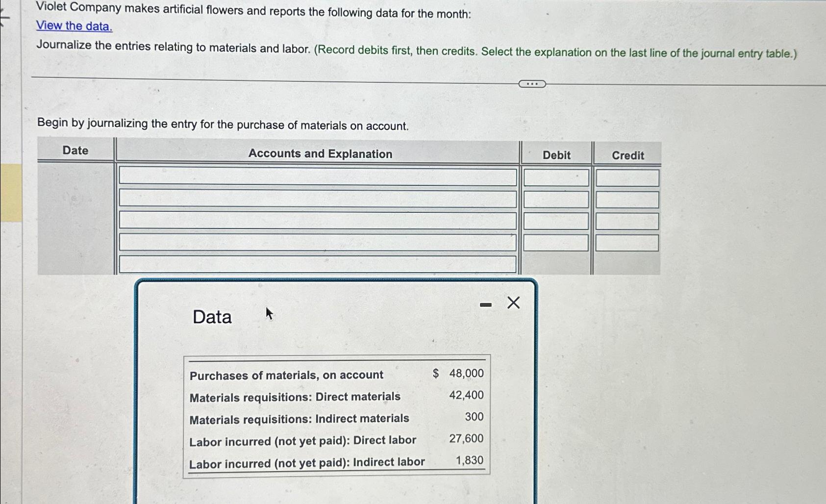Open the View the data link

point(75,26)
